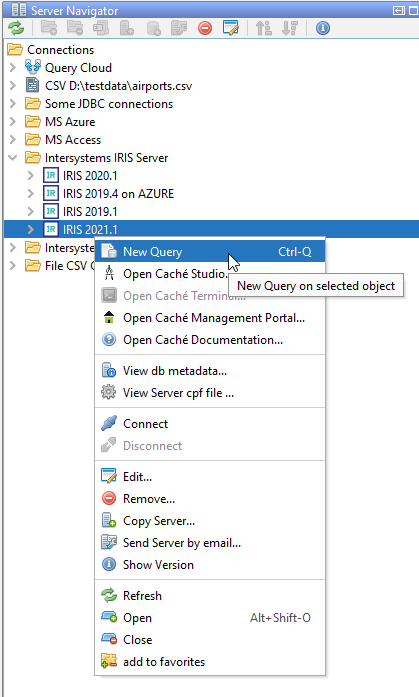Select add to favorites menu item
Image resolution: width=419 pixels, height=697 pixels.
pyautogui.click(x=210, y=661)
